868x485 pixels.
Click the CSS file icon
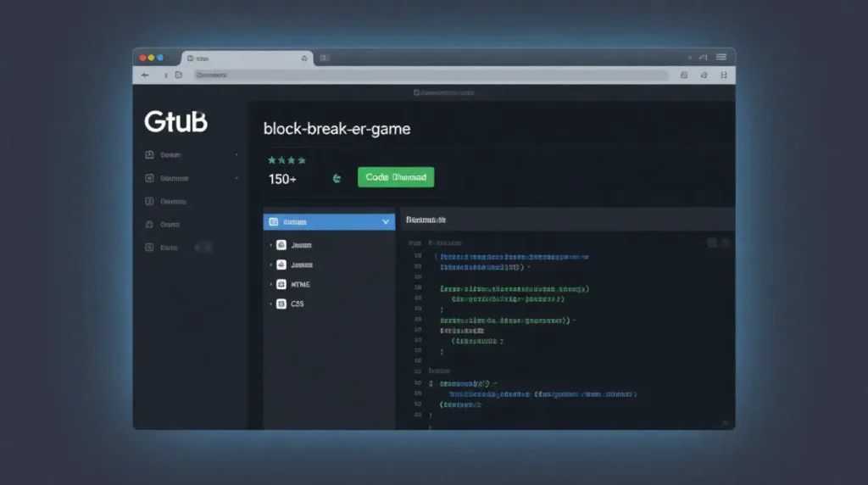(x=281, y=304)
